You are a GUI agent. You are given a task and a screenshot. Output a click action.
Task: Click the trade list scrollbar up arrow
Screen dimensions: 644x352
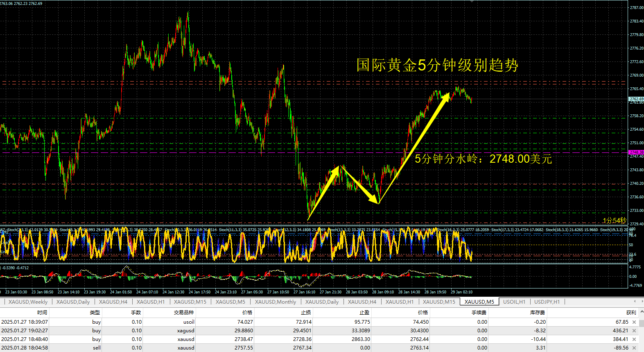click(641, 312)
